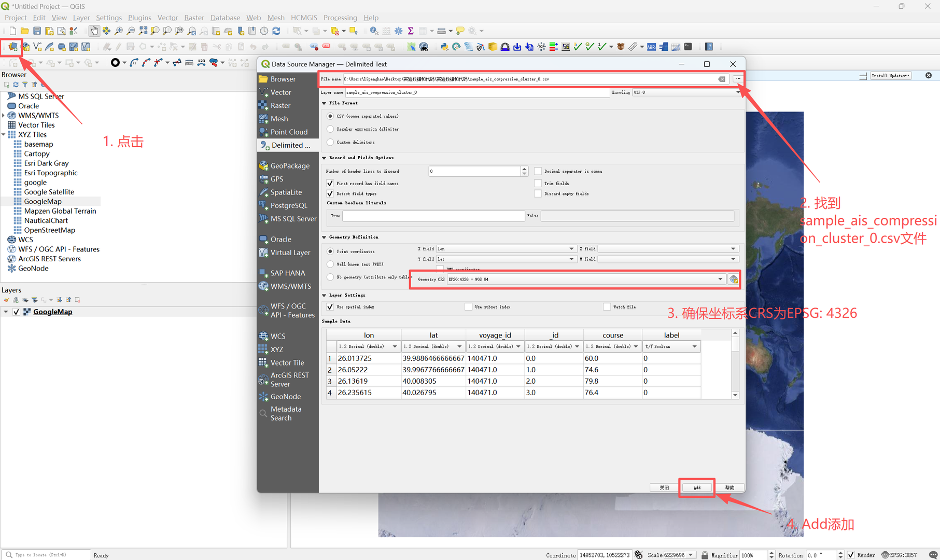Click the file browse ellipsis button

tap(738, 79)
